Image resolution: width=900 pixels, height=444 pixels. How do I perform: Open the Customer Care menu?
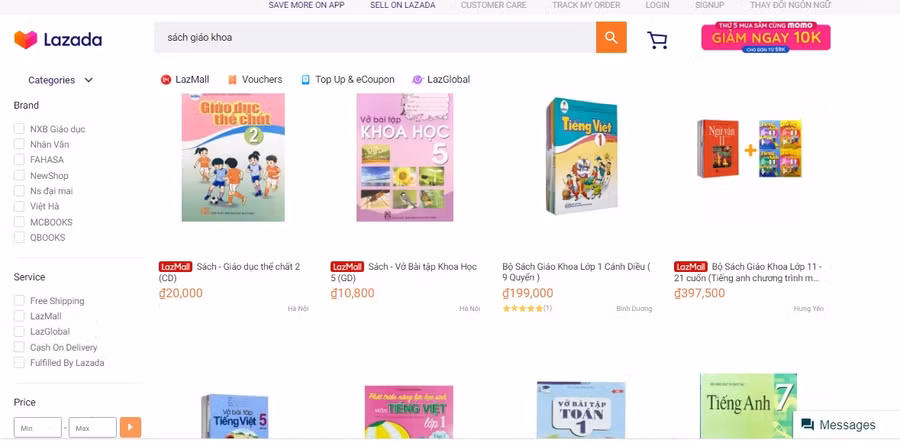pyautogui.click(x=493, y=5)
